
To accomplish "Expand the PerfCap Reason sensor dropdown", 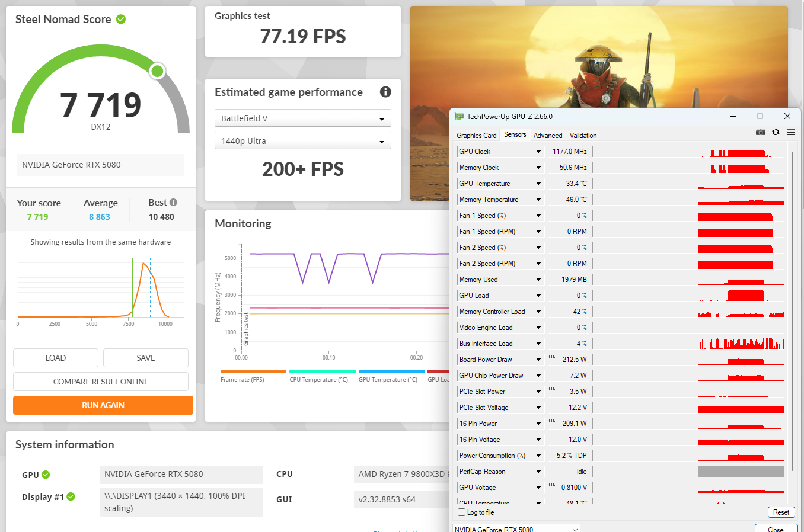I will pos(538,472).
